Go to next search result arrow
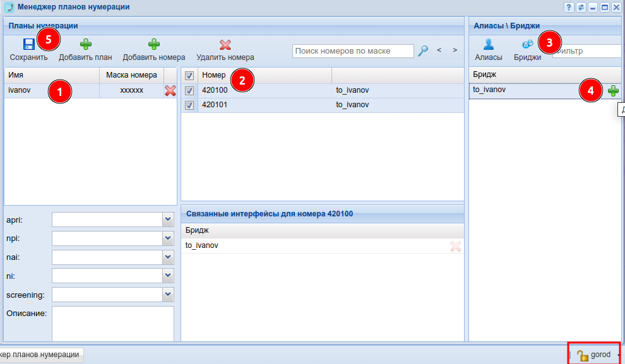Screen dimensions: 625x364 (x=455, y=50)
